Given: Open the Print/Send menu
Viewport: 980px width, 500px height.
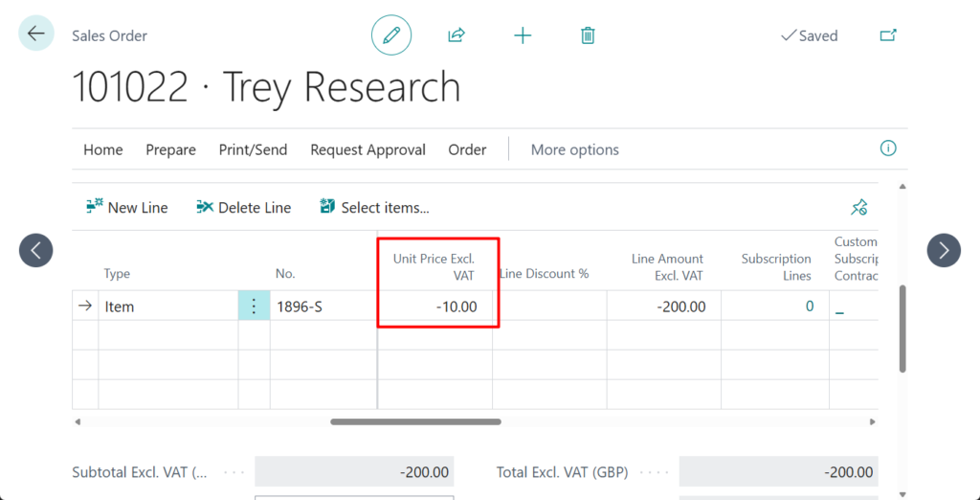Looking at the screenshot, I should click(x=253, y=149).
